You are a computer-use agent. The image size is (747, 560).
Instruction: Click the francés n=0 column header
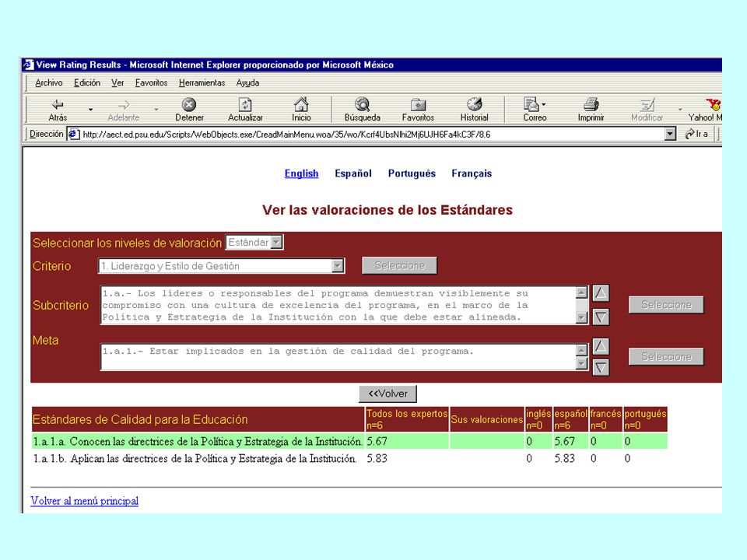[x=605, y=419]
